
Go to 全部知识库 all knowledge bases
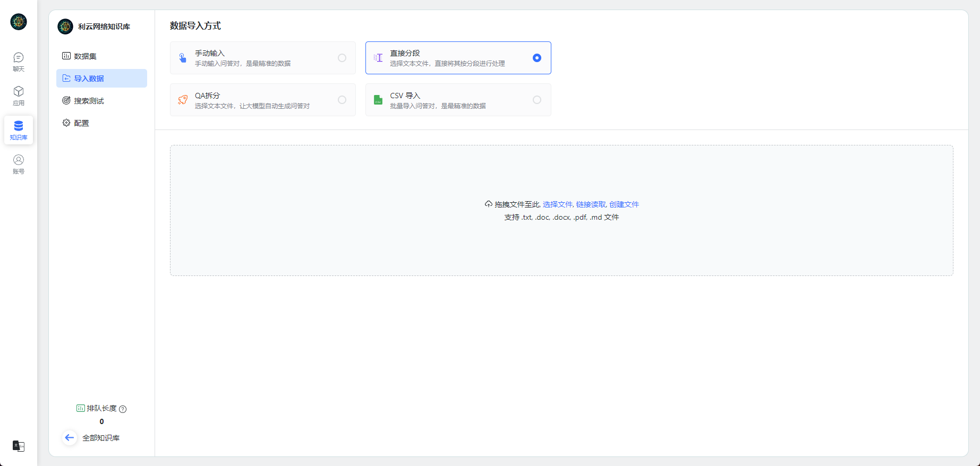101,438
